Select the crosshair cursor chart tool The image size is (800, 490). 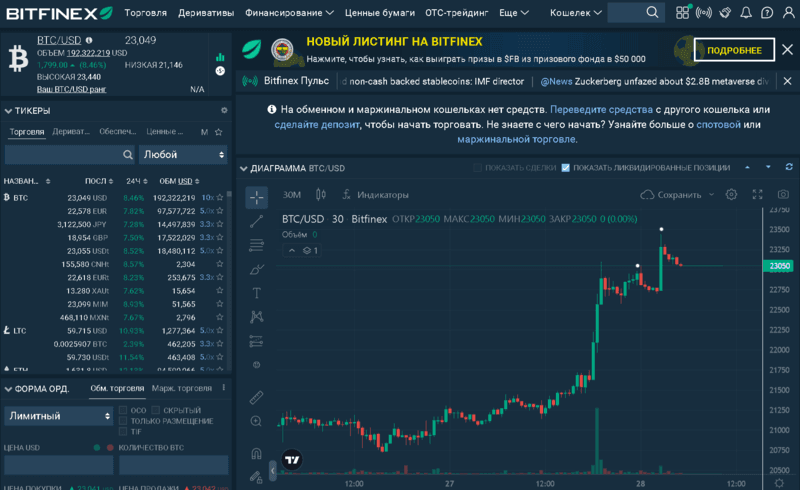pyautogui.click(x=257, y=197)
